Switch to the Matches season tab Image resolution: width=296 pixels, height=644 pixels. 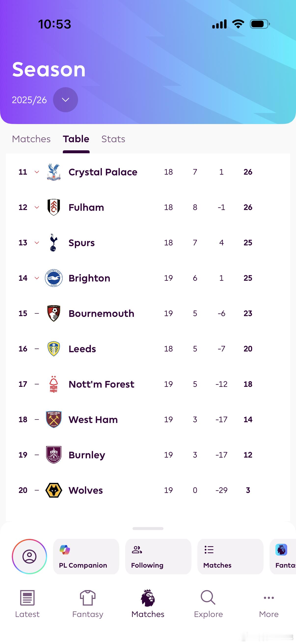(x=31, y=139)
